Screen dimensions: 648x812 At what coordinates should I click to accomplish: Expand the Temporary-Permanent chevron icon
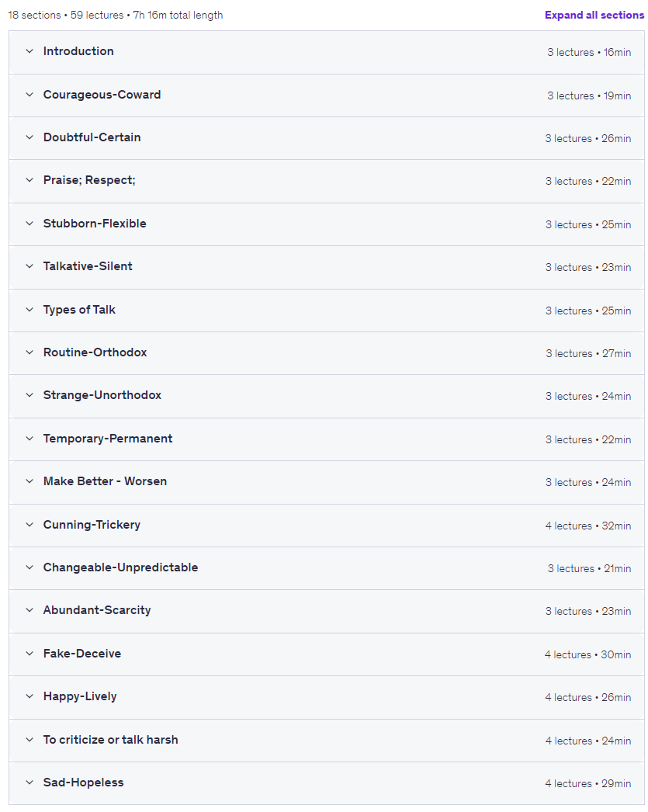[29, 439]
